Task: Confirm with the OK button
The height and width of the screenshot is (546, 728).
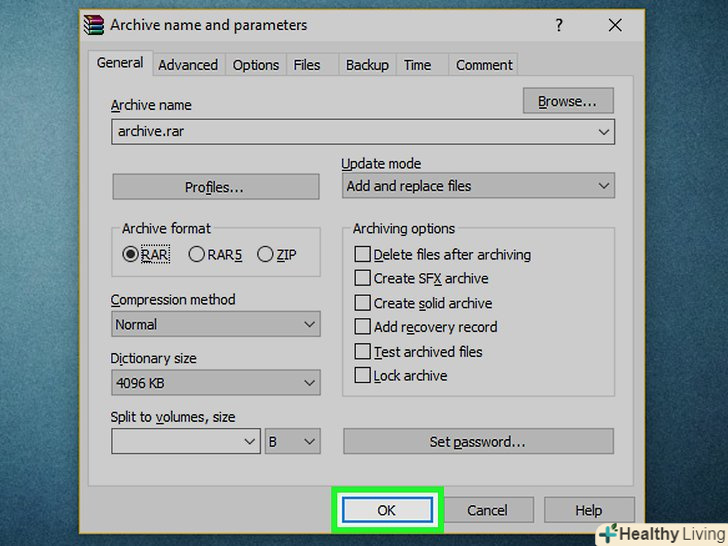Action: [387, 510]
